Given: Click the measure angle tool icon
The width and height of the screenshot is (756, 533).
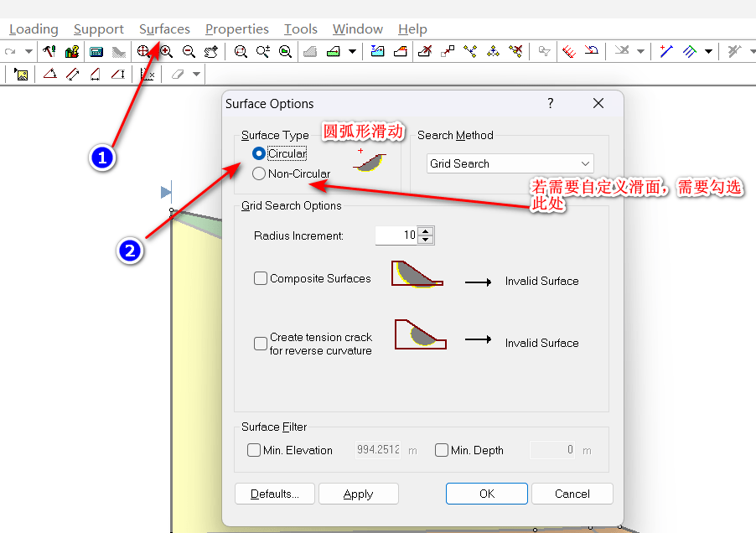Looking at the screenshot, I should (49, 74).
